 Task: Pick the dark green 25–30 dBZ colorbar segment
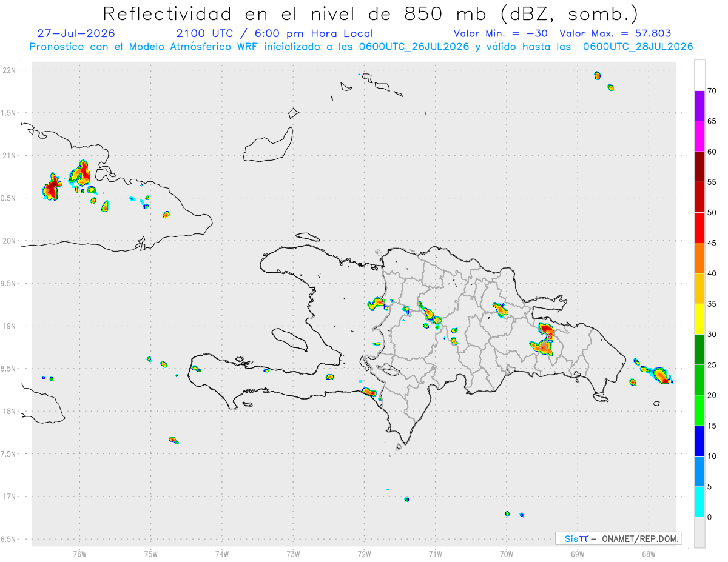[x=699, y=350]
